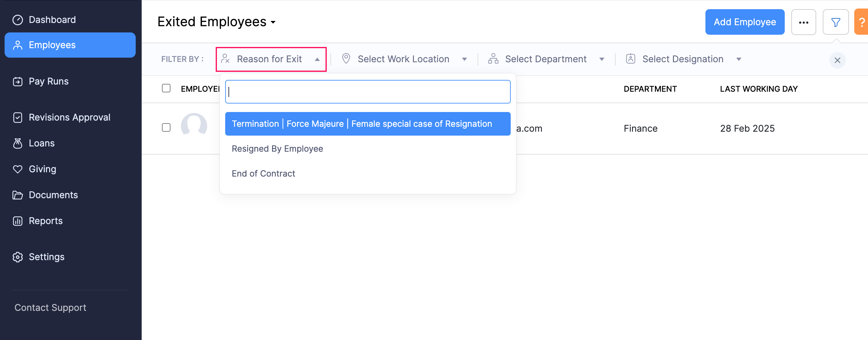
Task: Open the filter icon near Add Employee
Action: click(836, 22)
